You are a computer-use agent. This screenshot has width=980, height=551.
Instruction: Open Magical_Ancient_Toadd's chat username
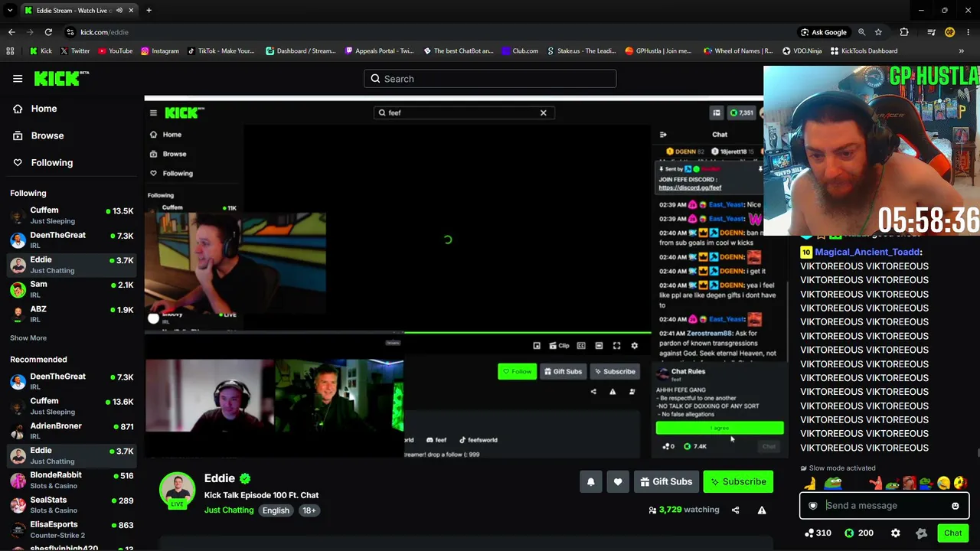coord(867,252)
